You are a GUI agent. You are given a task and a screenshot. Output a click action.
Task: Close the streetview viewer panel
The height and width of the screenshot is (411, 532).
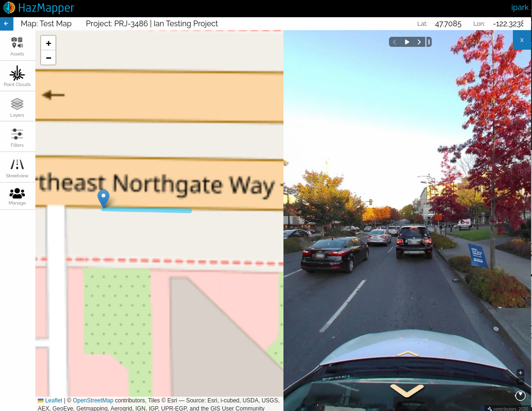pyautogui.click(x=522, y=40)
